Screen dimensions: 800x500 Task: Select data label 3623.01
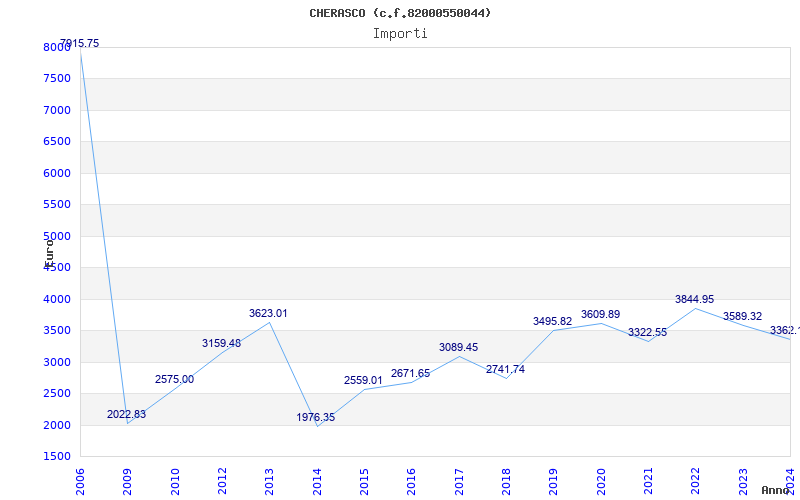coord(268,313)
